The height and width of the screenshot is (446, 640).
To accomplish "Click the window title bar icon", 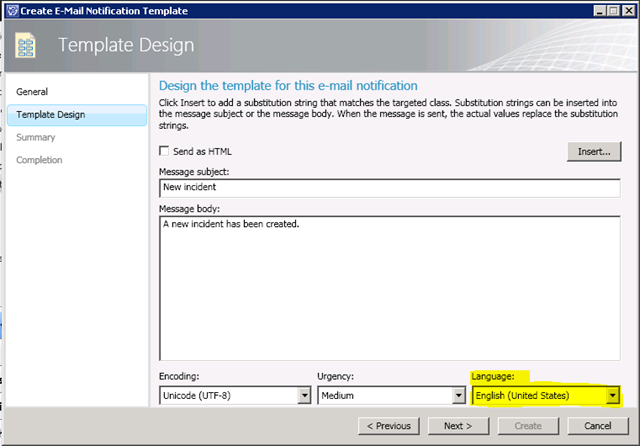I will (x=10, y=9).
